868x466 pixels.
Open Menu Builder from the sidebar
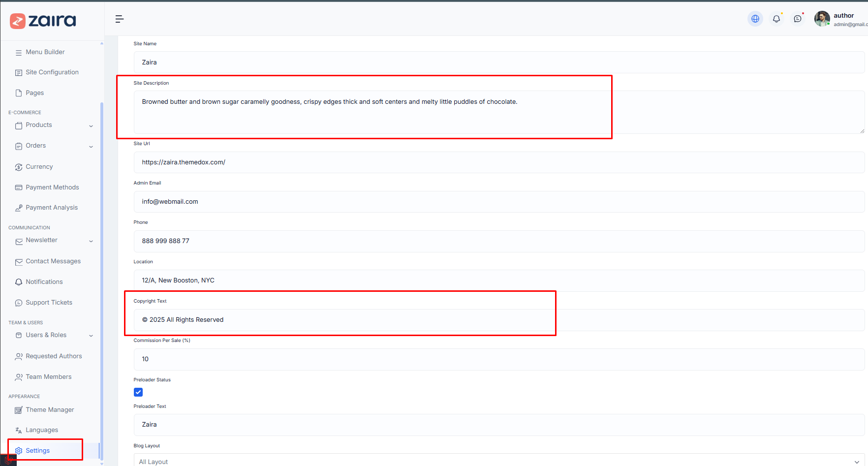pyautogui.click(x=45, y=52)
